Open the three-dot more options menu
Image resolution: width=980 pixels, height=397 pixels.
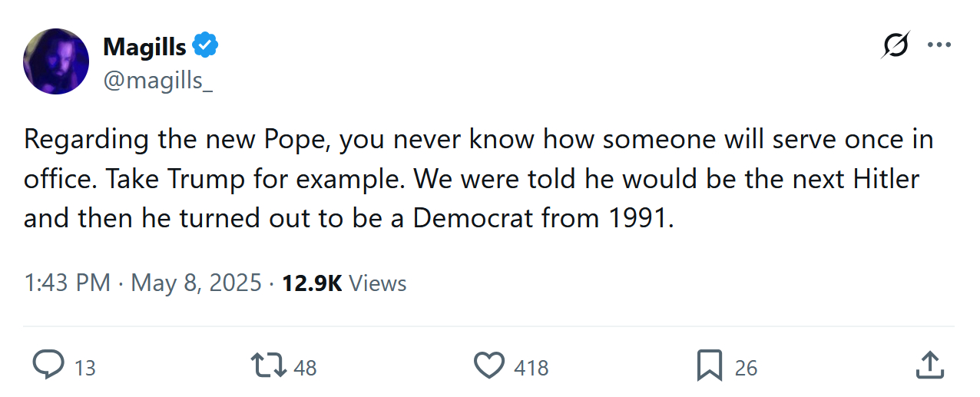pos(939,45)
